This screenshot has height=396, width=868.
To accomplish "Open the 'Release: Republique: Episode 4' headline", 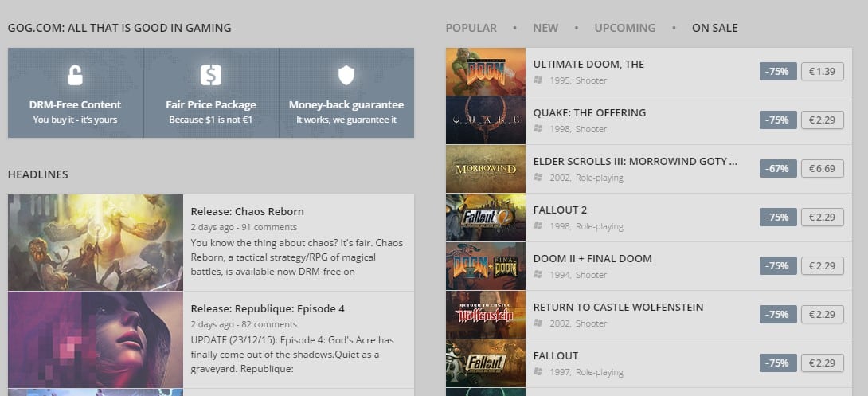I will point(268,308).
